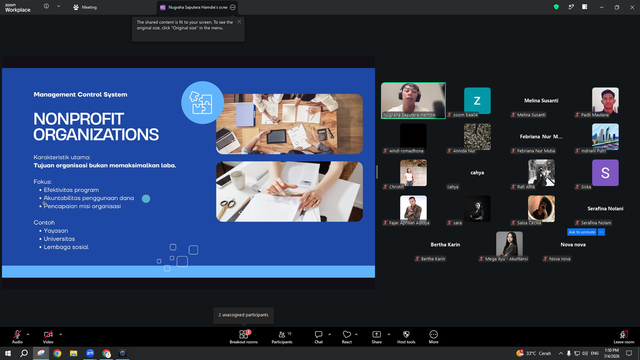Show hidden system tray icons
The height and width of the screenshot is (360, 640).
(561, 353)
